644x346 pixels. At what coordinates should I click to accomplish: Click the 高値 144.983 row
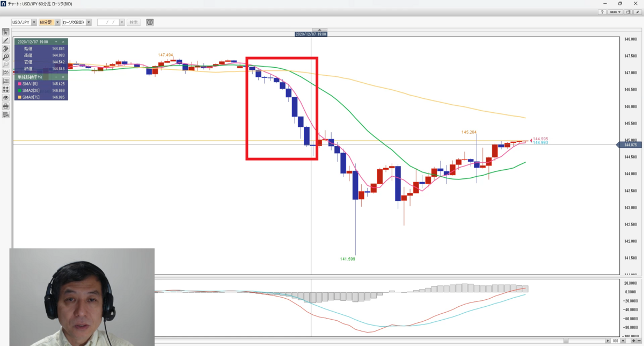(x=41, y=55)
